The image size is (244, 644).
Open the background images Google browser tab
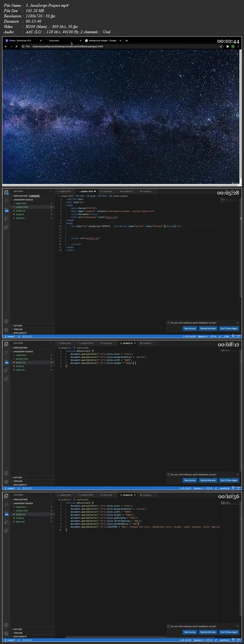(x=102, y=41)
